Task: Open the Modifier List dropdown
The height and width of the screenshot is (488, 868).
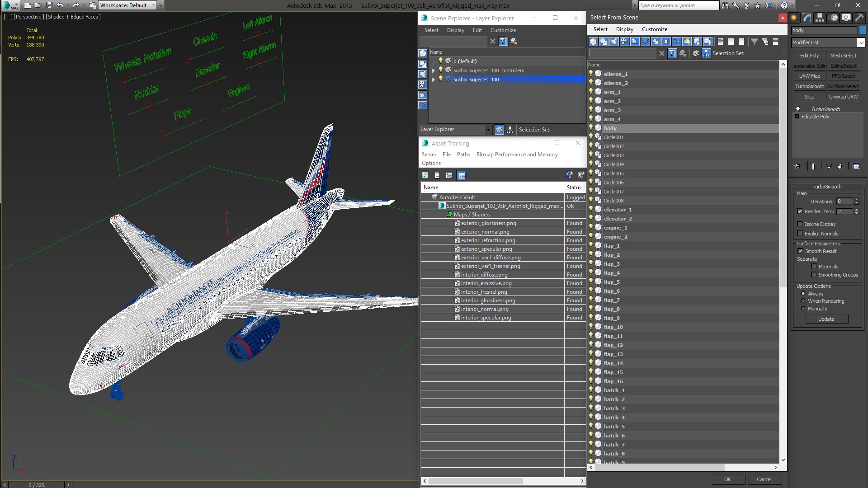Action: tap(861, 42)
